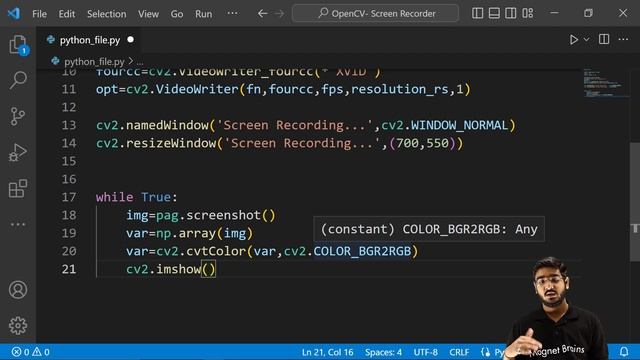The width and height of the screenshot is (640, 360).
Task: Click the VS Code logo icon
Action: coord(14,13)
